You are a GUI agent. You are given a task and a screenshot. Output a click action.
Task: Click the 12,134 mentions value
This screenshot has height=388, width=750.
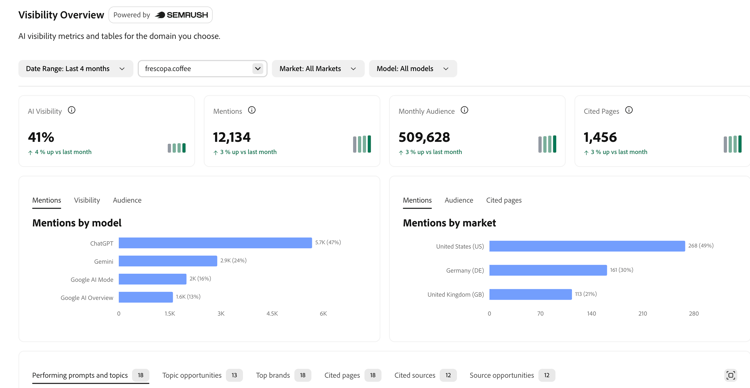pyautogui.click(x=232, y=137)
